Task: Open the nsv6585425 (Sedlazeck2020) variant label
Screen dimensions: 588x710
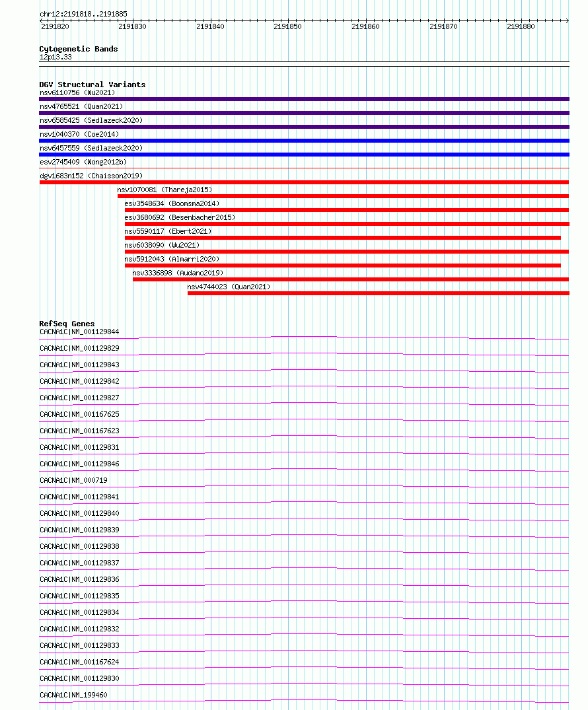Action: pyautogui.click(x=91, y=120)
